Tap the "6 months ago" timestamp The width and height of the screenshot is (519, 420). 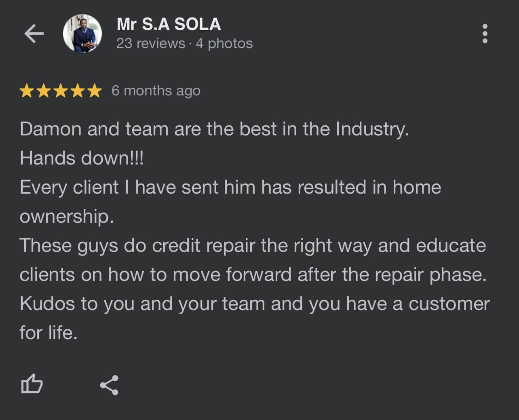pos(156,91)
